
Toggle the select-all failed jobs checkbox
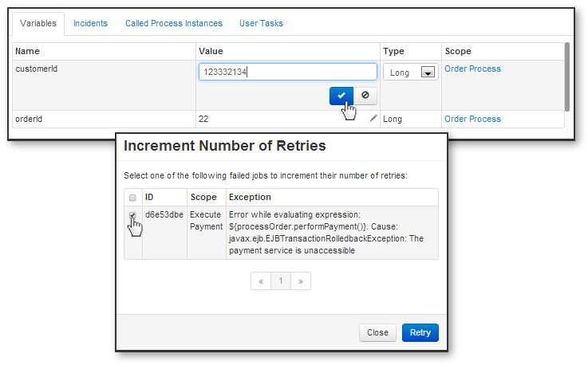click(132, 197)
